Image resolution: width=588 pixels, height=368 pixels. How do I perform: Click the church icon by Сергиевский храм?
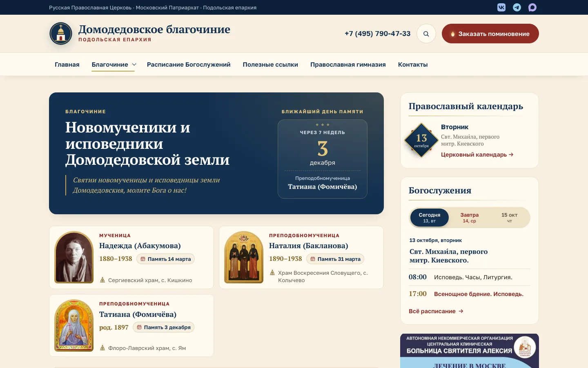[x=102, y=280]
